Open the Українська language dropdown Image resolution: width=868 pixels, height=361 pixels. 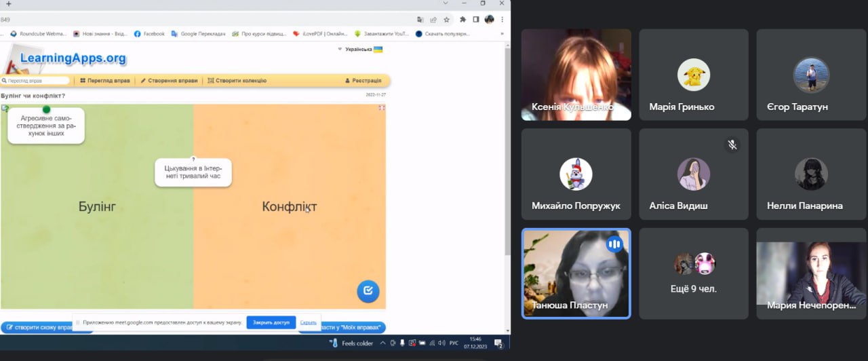pos(360,50)
